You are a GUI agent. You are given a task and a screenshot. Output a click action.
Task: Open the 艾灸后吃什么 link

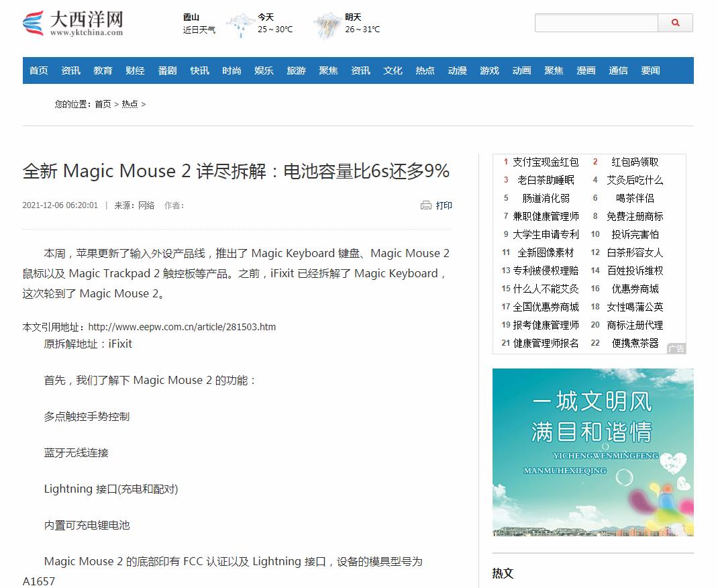pos(635,180)
